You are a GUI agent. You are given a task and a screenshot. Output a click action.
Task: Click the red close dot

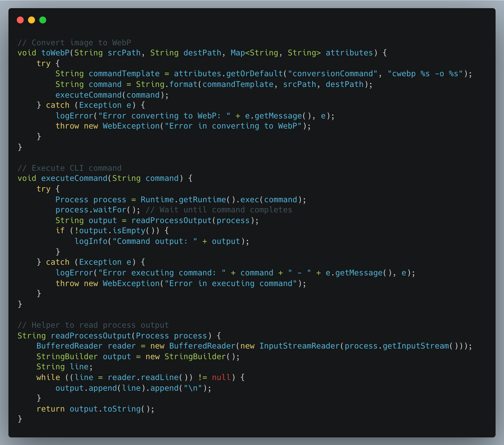tap(20, 20)
